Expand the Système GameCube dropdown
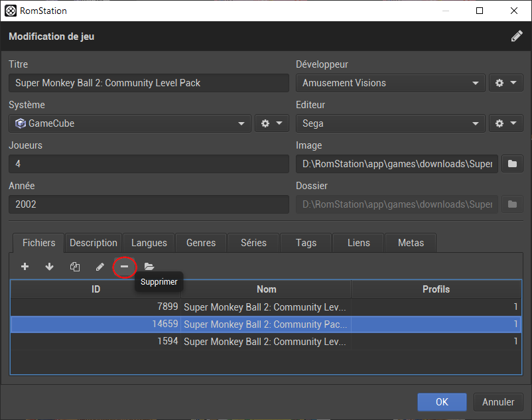532x420 pixels. [130, 123]
